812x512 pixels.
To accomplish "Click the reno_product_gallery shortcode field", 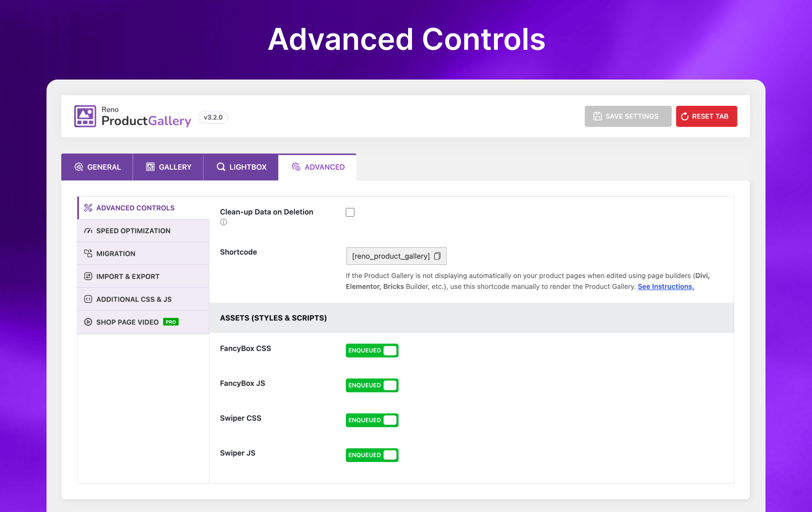I will pyautogui.click(x=396, y=256).
